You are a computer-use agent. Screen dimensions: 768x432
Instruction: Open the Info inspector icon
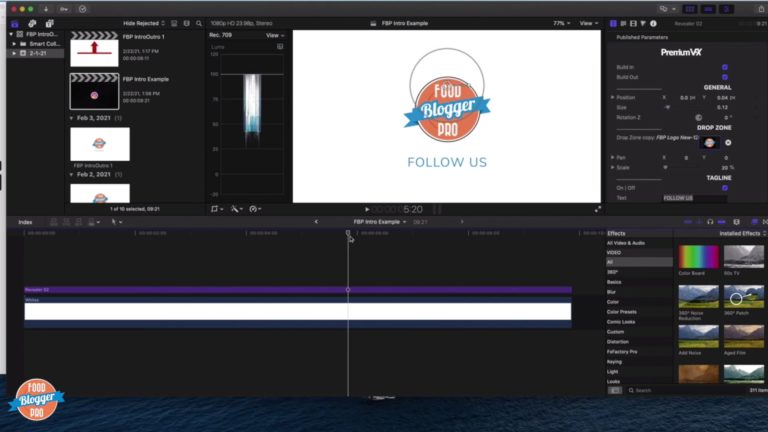(x=651, y=22)
